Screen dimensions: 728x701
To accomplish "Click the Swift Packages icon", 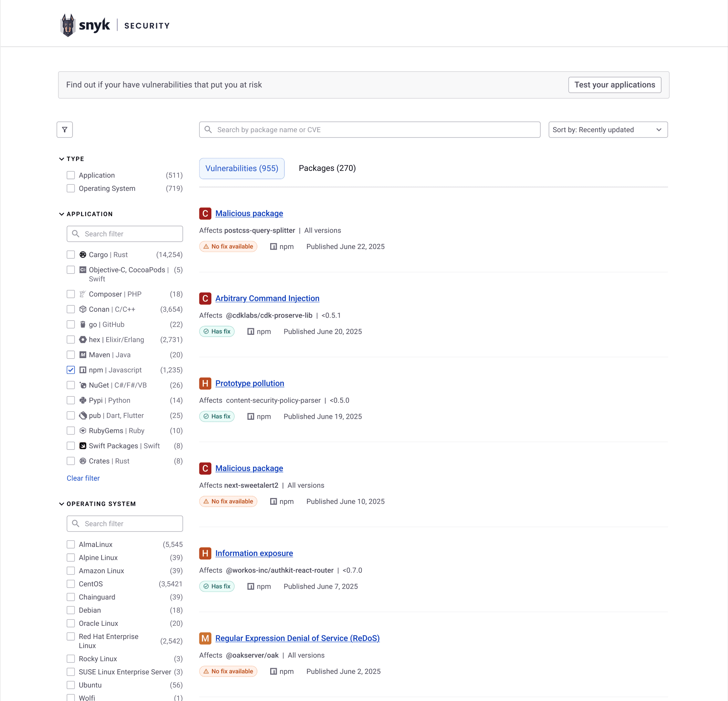I will point(83,446).
